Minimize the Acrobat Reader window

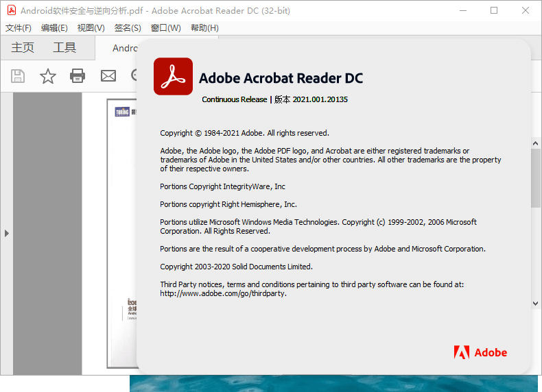click(463, 10)
